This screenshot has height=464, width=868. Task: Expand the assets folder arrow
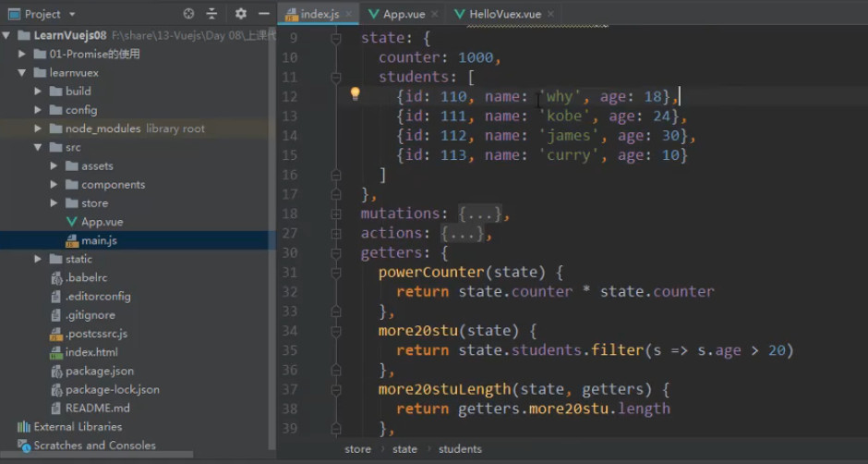pyautogui.click(x=54, y=165)
